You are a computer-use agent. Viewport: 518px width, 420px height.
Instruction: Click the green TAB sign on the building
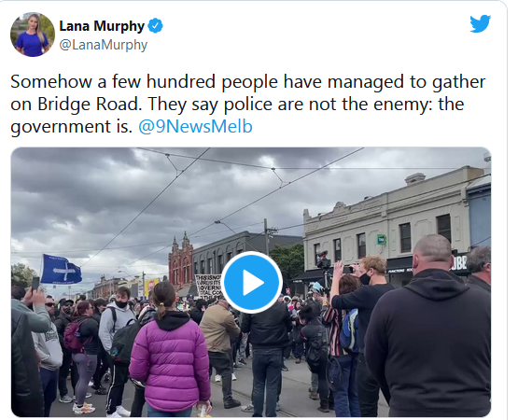coord(382,239)
